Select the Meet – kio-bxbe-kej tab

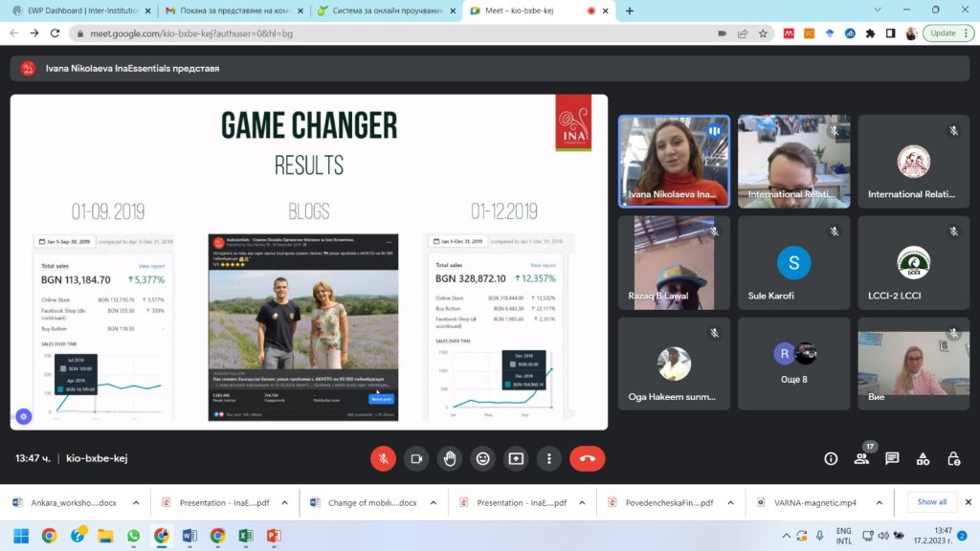(x=539, y=11)
